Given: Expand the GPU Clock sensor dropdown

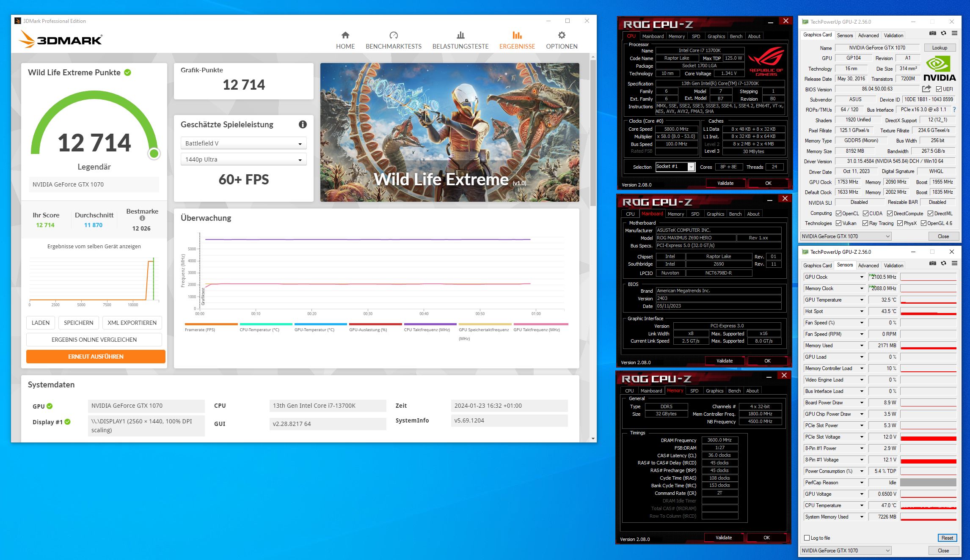Looking at the screenshot, I should pyautogui.click(x=861, y=277).
